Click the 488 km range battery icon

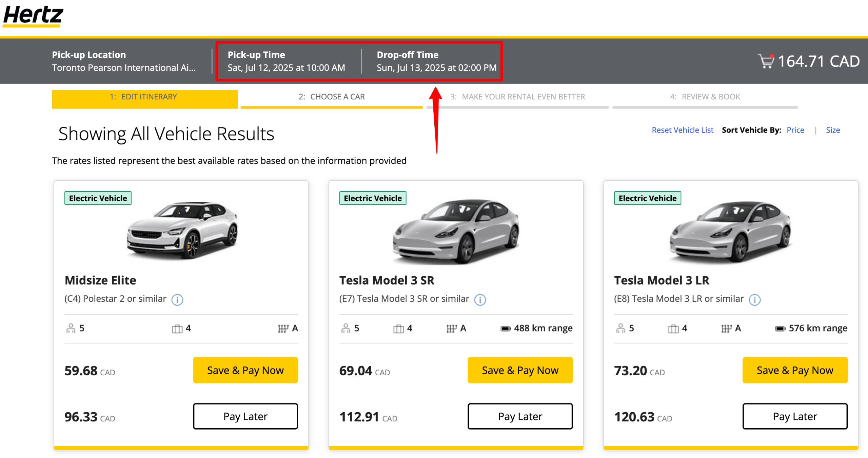[x=505, y=328]
